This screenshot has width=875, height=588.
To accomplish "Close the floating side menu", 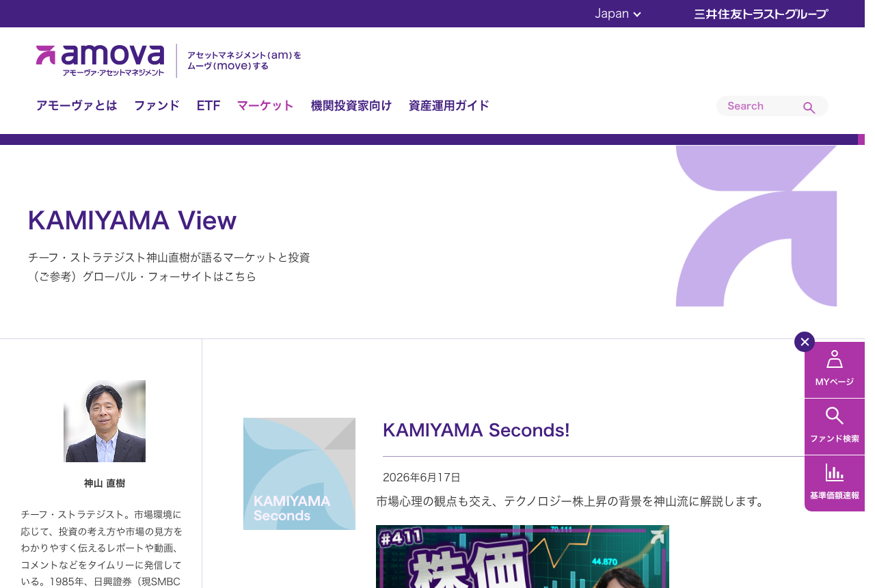I will pos(805,342).
